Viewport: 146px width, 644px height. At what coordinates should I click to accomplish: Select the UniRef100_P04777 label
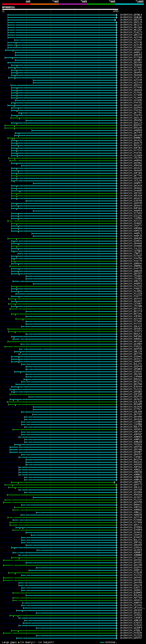coord(131,296)
